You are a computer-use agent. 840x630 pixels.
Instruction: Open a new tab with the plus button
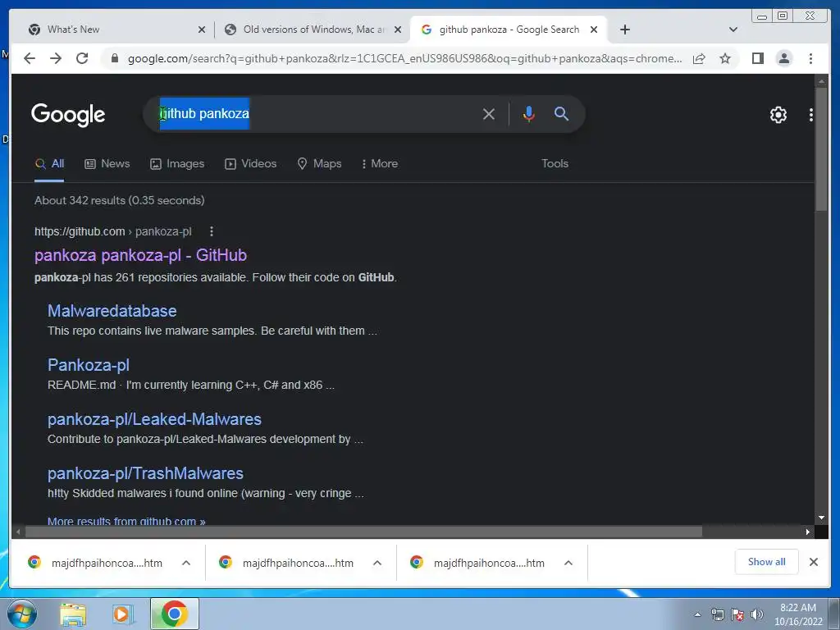pos(624,30)
